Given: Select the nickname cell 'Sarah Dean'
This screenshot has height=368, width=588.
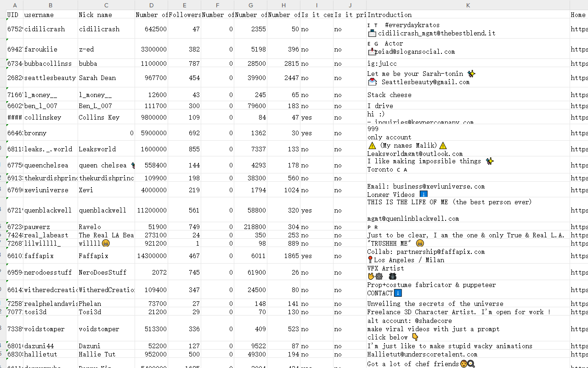Looking at the screenshot, I should point(106,78).
